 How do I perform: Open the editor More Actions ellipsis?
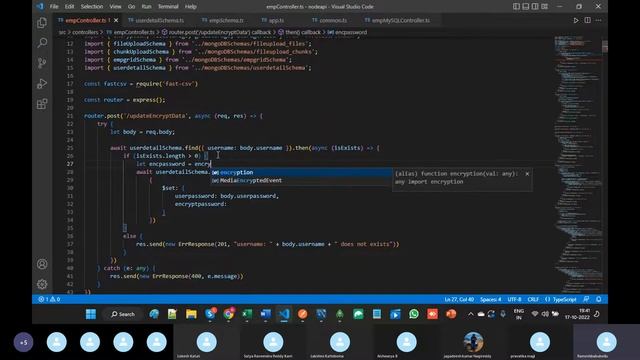(x=598, y=20)
